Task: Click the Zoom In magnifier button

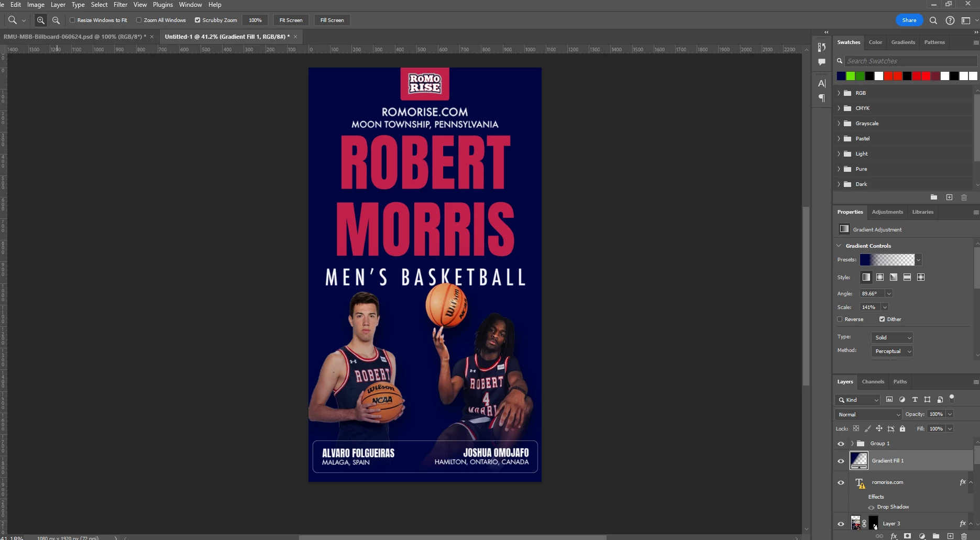Action: (40, 20)
